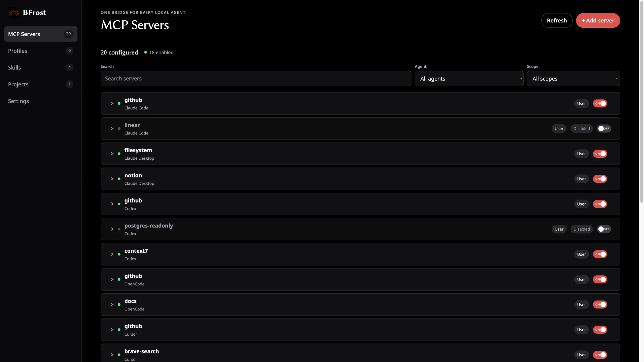Enable the postgres-readonly server toggle
Screen dimensions: 644x362
click(604, 229)
